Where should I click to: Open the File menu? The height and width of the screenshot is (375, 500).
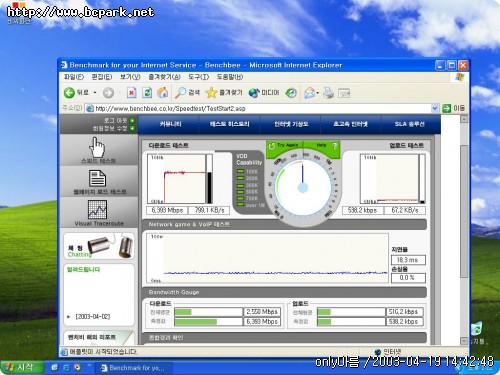pos(74,77)
